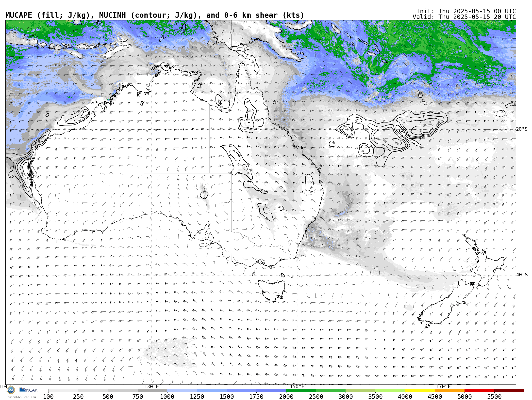The width and height of the screenshot is (532, 400).
Task: Click the colorbar label 1000
Action: click(167, 397)
